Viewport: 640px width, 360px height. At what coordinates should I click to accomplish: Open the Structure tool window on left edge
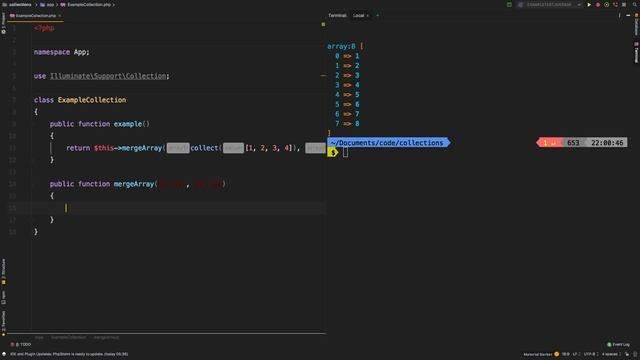click(3, 271)
